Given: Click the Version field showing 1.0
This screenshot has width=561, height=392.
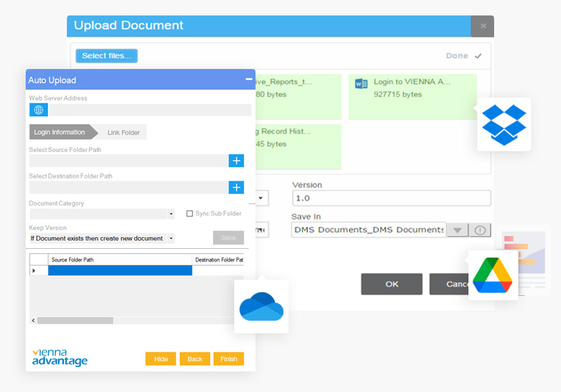Looking at the screenshot, I should pos(391,198).
